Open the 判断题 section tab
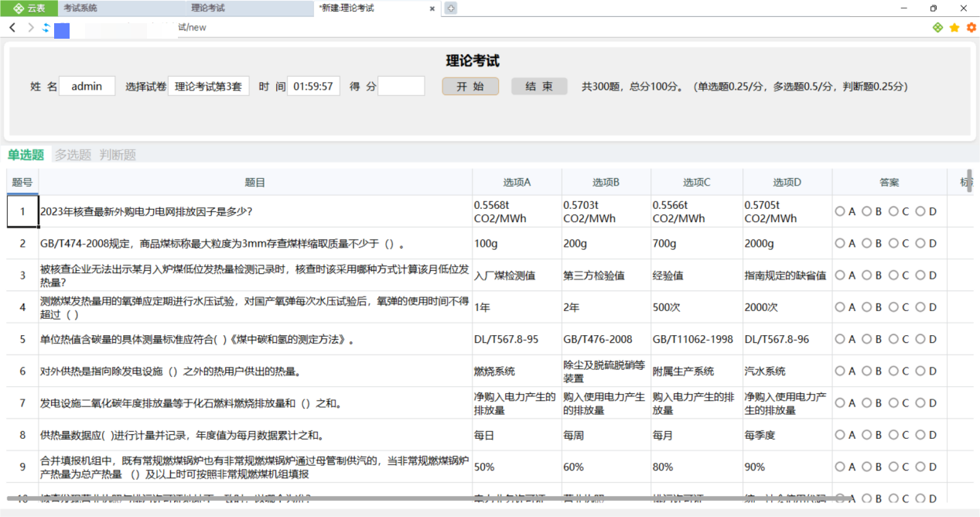This screenshot has width=980, height=517. 118,155
